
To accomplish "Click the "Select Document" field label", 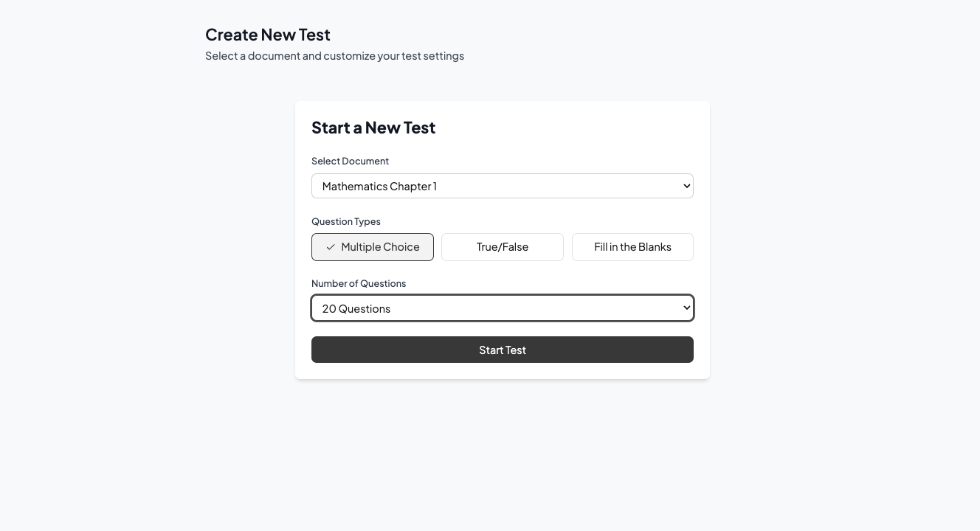I will pyautogui.click(x=350, y=161).
